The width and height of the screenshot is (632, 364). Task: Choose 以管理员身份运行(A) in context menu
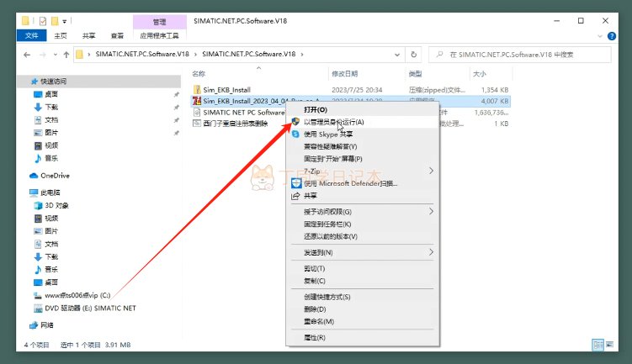tap(363, 122)
